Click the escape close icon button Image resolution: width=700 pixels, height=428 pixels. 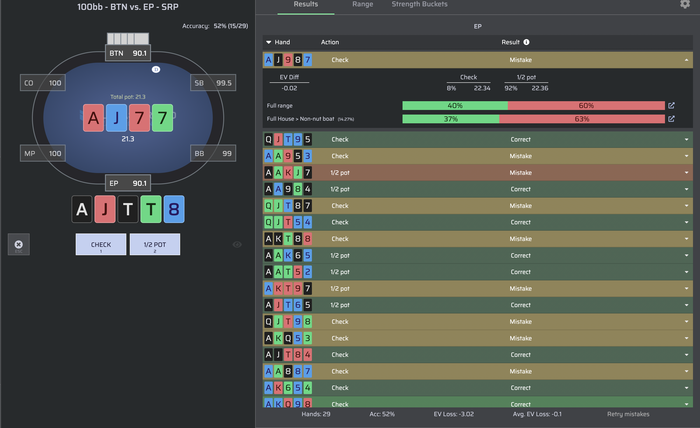pyautogui.click(x=19, y=245)
